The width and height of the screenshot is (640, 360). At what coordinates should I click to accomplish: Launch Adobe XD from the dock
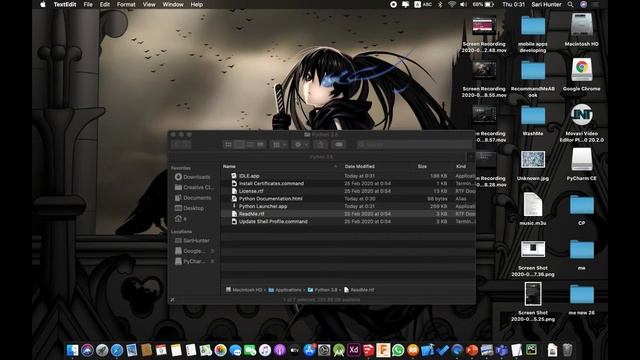[353, 350]
